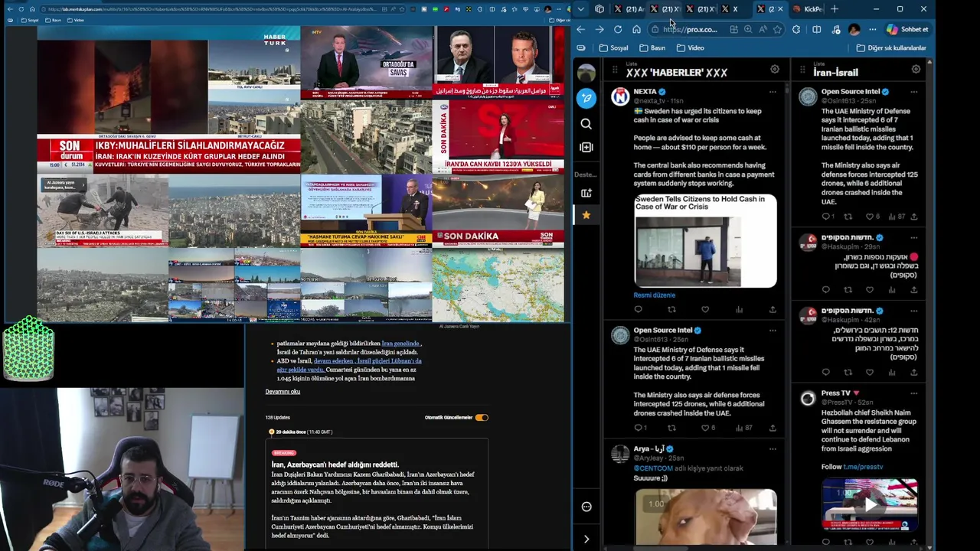Open headline İran, Azerbaycan'ı hedef aldığını reddetti
980x551 pixels.
tap(335, 465)
